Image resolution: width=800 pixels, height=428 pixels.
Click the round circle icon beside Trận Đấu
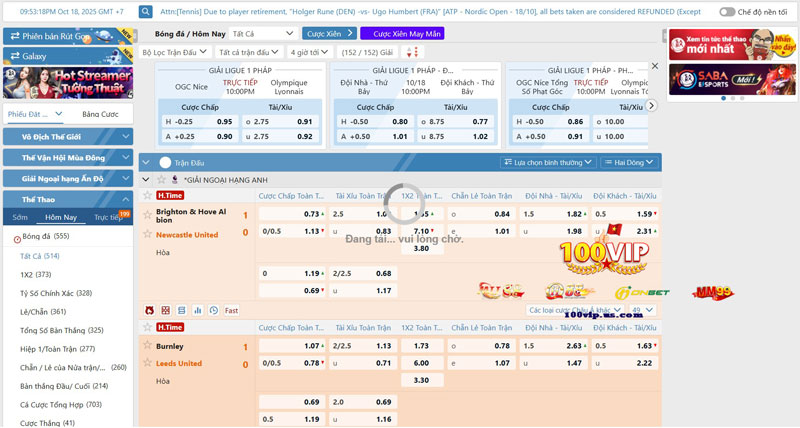pos(165,163)
